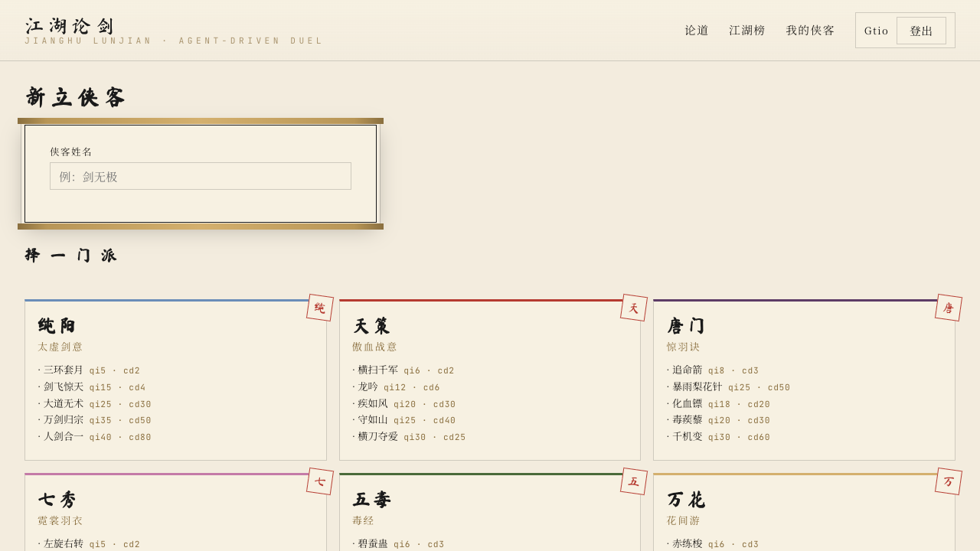Click the 唐 seal stamp icon
The width and height of the screenshot is (980, 551).
tap(949, 308)
